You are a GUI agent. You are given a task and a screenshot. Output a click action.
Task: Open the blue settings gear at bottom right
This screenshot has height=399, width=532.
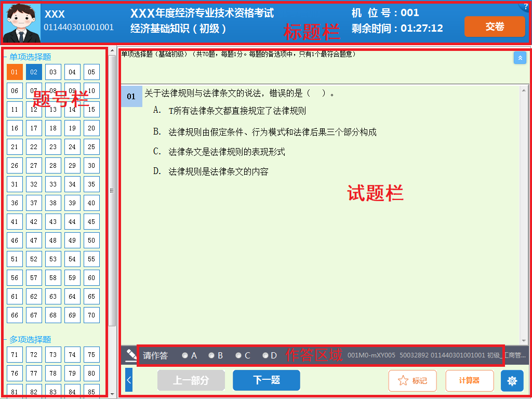click(512, 380)
